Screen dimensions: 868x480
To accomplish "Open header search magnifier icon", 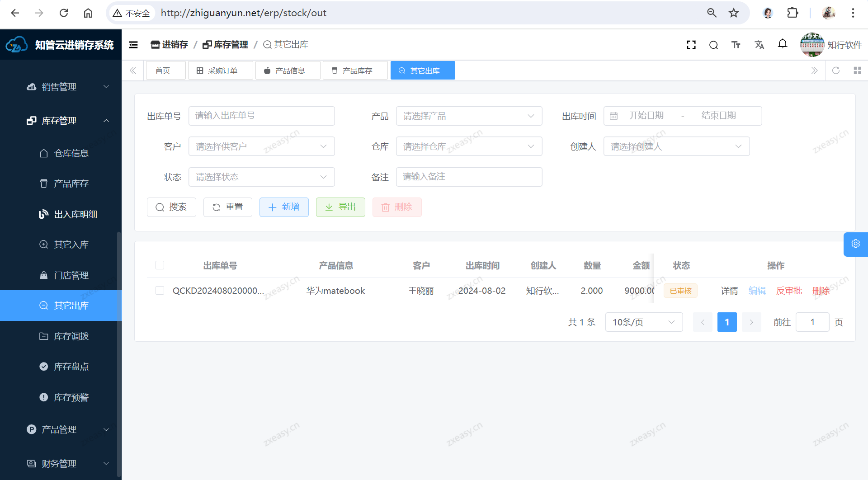I will (x=713, y=45).
